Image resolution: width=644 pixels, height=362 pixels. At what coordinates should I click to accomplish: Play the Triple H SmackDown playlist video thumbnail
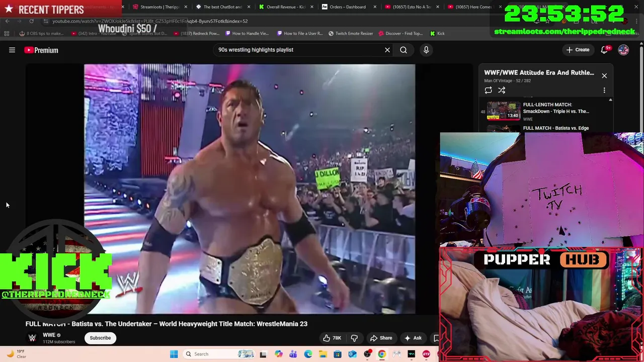[x=504, y=111]
